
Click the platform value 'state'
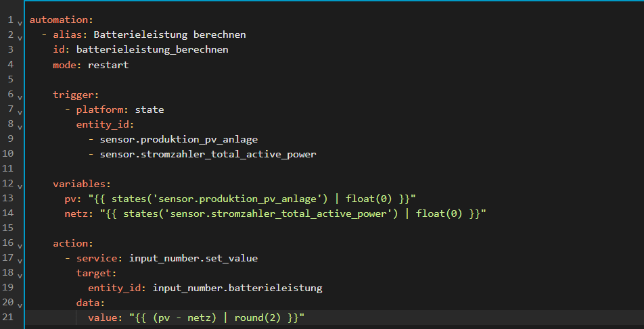tap(149, 109)
